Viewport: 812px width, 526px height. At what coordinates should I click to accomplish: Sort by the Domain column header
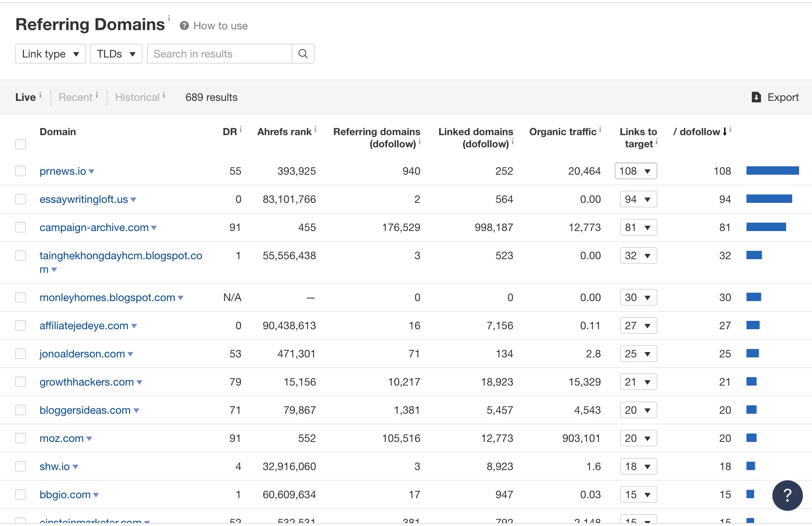(x=58, y=132)
